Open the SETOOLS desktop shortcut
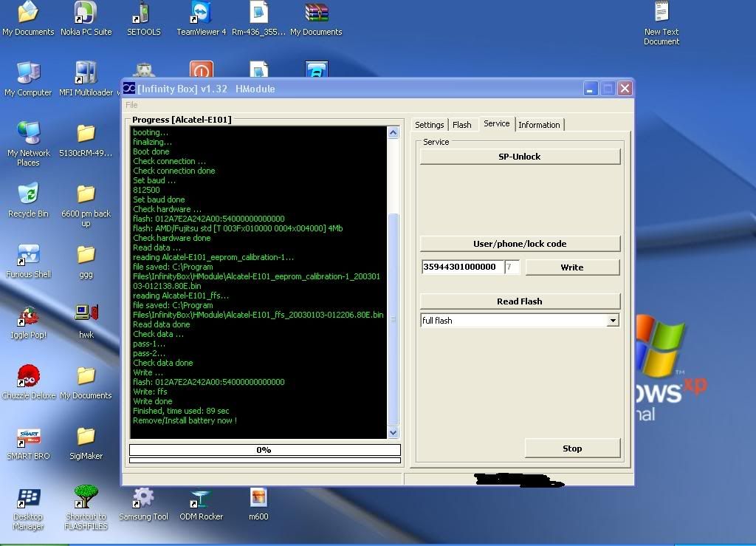This screenshot has height=546, width=756. pyautogui.click(x=142, y=13)
